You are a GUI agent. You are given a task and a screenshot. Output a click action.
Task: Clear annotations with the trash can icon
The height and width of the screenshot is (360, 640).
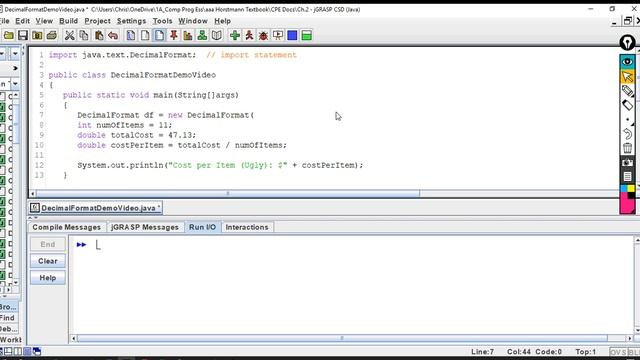pos(627,148)
